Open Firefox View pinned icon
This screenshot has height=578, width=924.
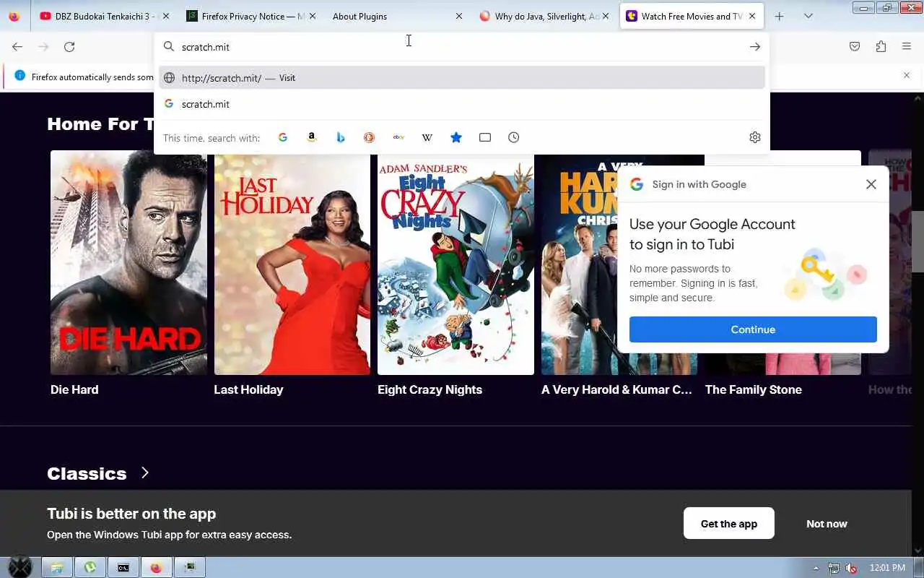click(x=14, y=16)
